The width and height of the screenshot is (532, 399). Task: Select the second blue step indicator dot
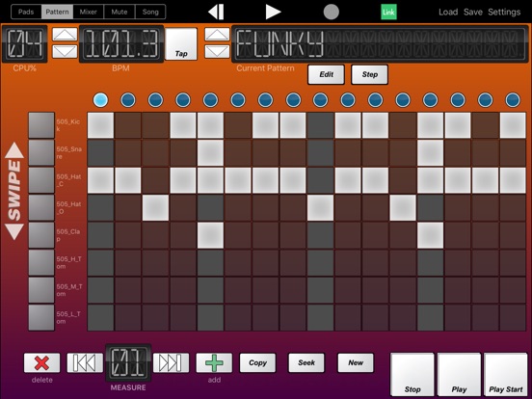point(128,100)
